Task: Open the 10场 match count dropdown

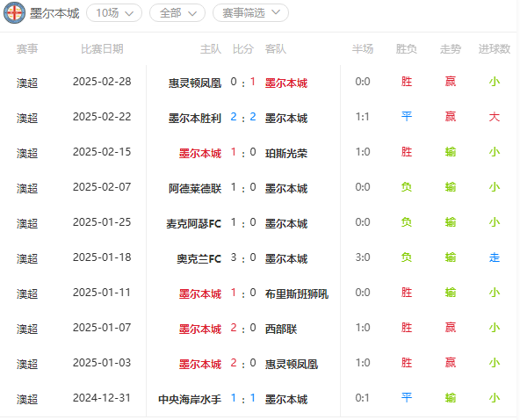Action: click(114, 13)
